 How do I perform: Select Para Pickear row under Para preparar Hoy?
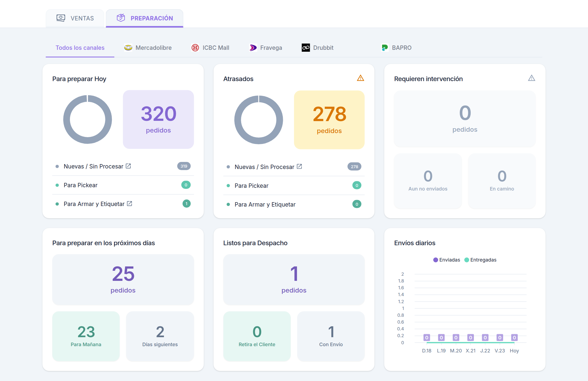coord(123,185)
